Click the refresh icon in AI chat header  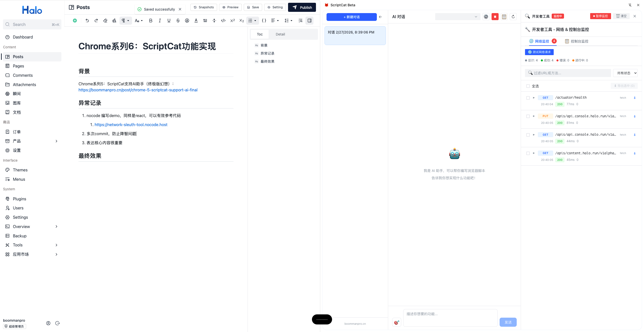(x=513, y=17)
